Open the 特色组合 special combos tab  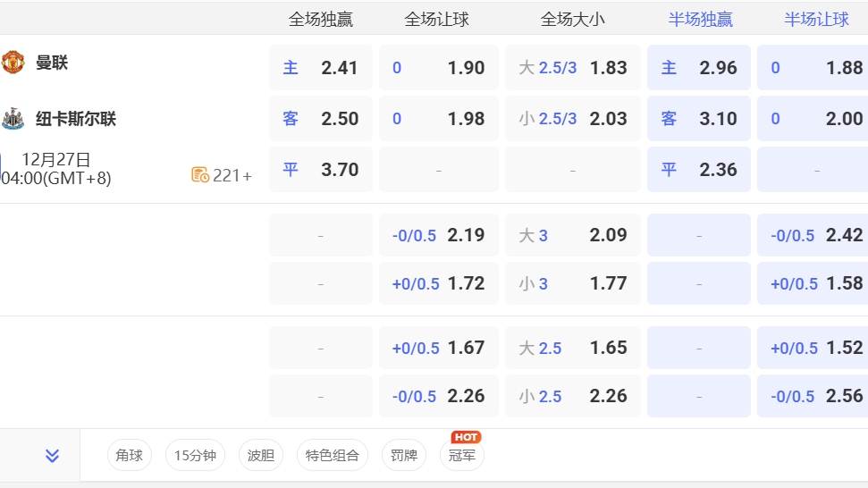pyautogui.click(x=332, y=456)
